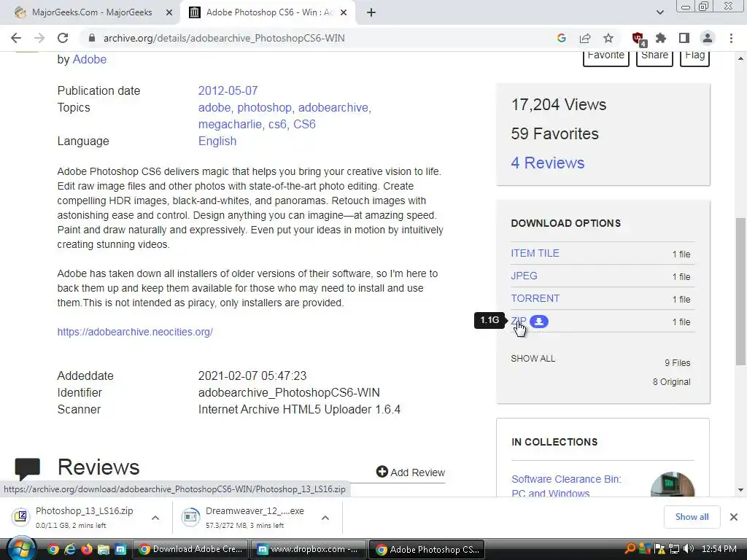
Task: Click the scrollbar down arrow
Action: (740, 490)
